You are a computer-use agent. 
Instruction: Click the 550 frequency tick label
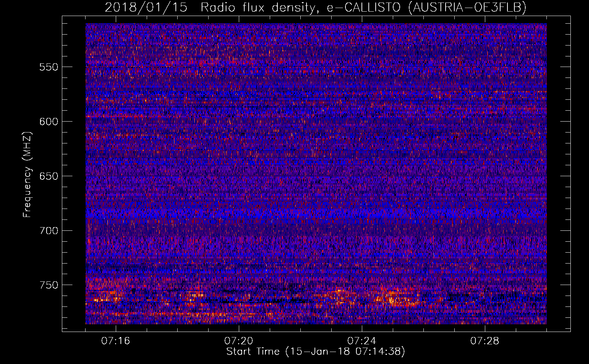48,67
